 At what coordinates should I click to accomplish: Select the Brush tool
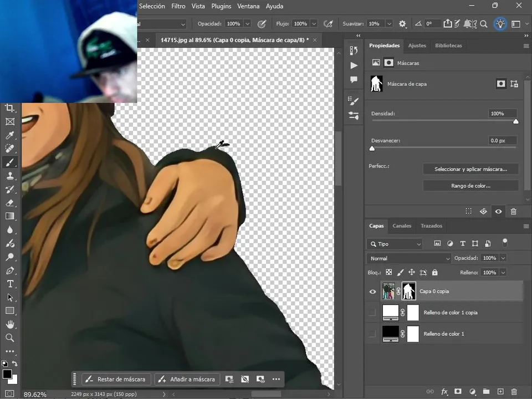point(10,162)
